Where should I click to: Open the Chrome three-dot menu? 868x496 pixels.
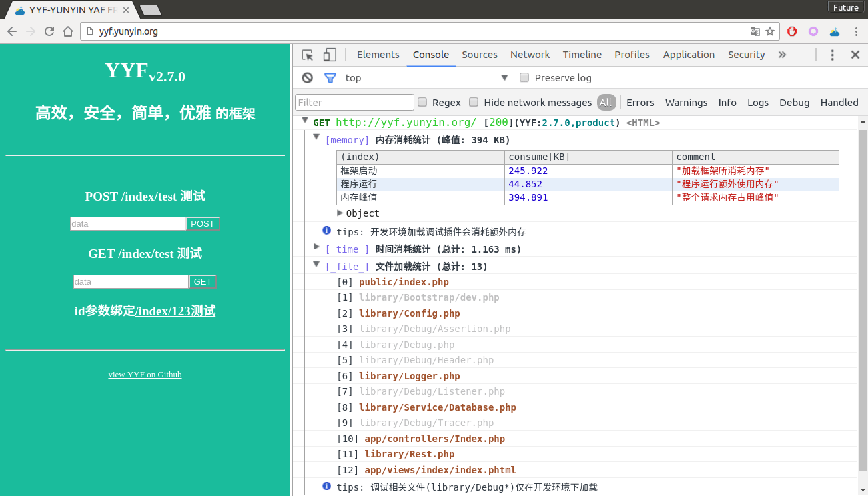[857, 31]
